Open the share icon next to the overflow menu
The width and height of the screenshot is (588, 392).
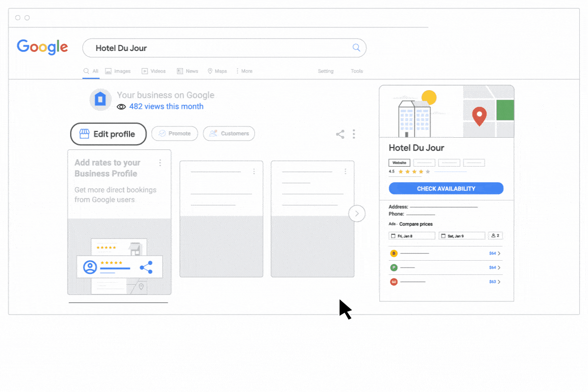[340, 134]
